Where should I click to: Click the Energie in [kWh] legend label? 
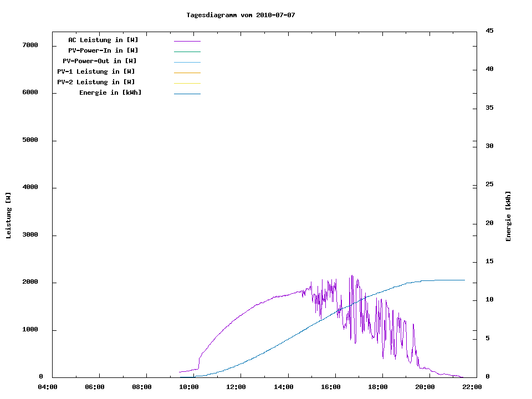coord(110,93)
